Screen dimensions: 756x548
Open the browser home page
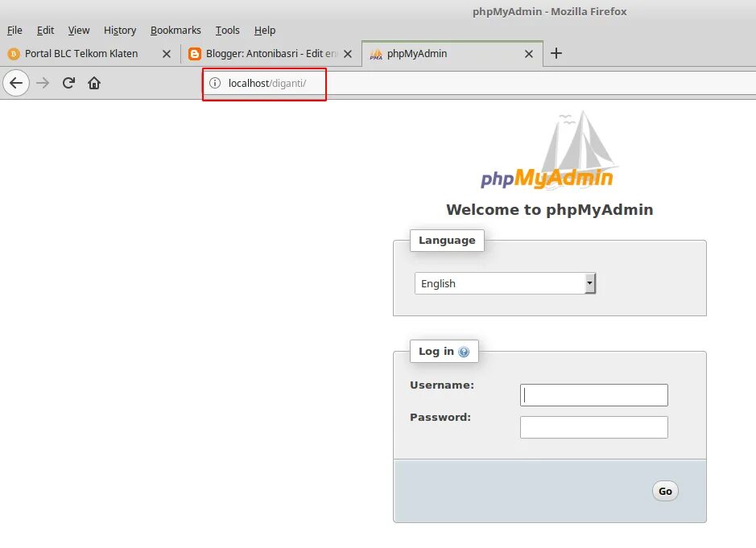click(94, 83)
